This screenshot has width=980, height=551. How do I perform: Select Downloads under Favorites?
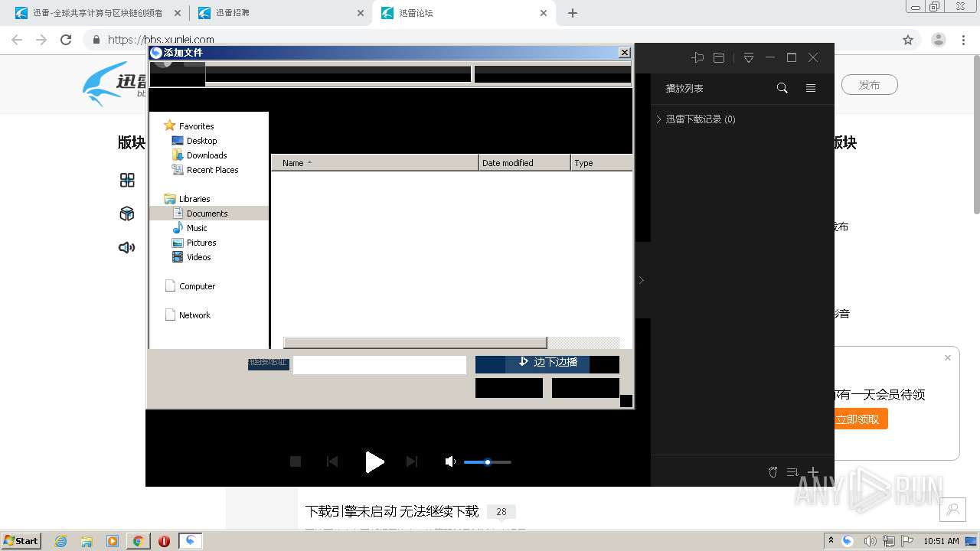(207, 155)
